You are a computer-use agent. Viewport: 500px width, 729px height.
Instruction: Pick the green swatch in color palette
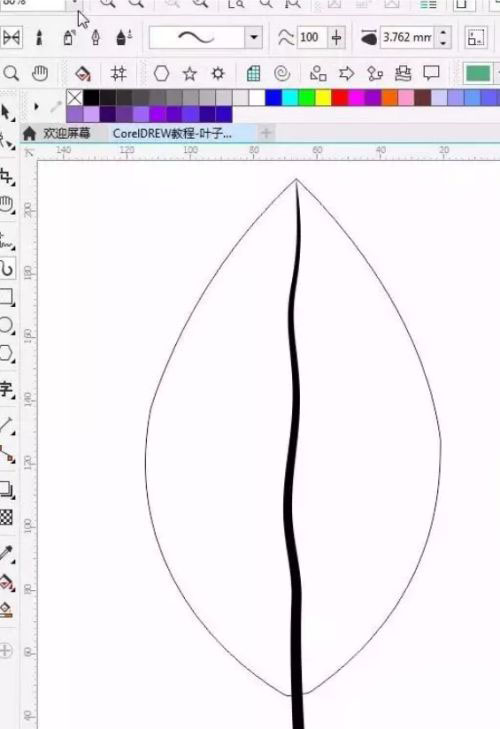point(307,98)
